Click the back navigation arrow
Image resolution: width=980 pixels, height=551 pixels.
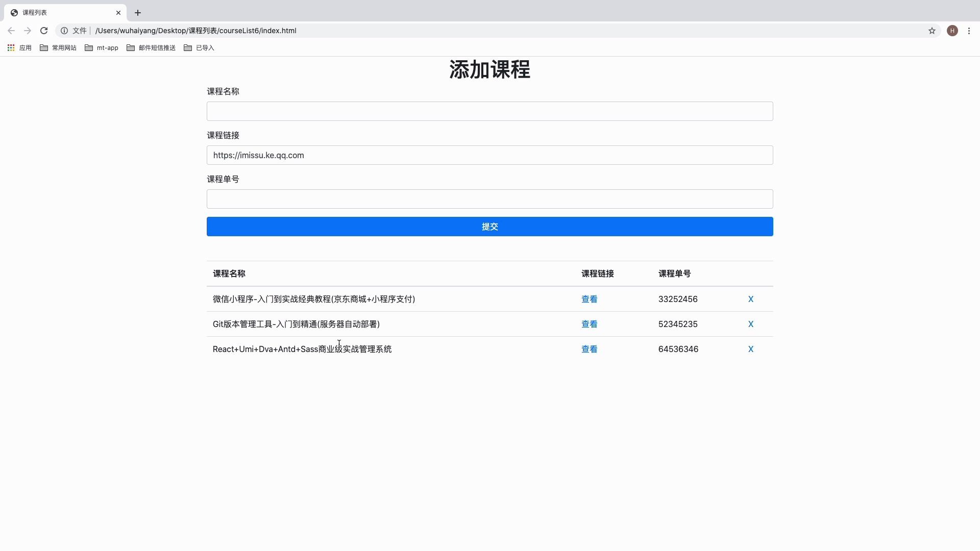point(11,31)
